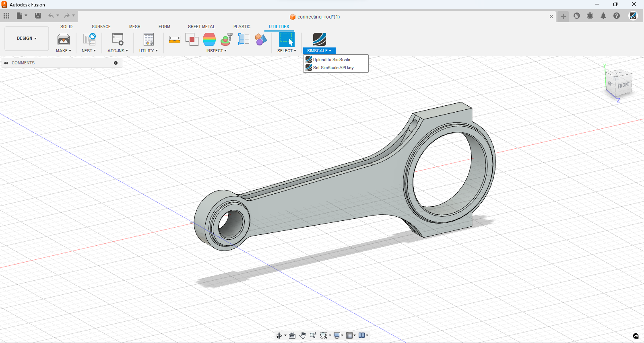Image resolution: width=644 pixels, height=343 pixels.
Task: Click the 3D Print Make icon
Action: [x=64, y=39]
